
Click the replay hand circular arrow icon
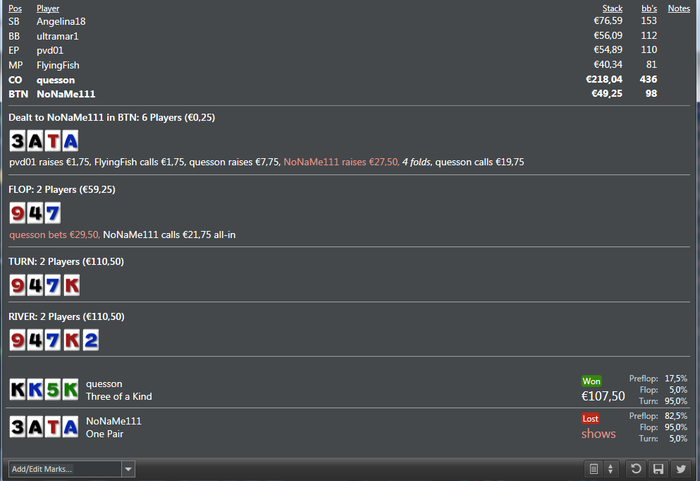[x=636, y=469]
